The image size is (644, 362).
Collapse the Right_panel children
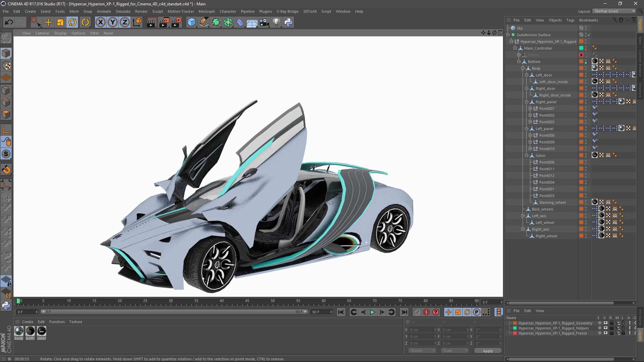527,102
